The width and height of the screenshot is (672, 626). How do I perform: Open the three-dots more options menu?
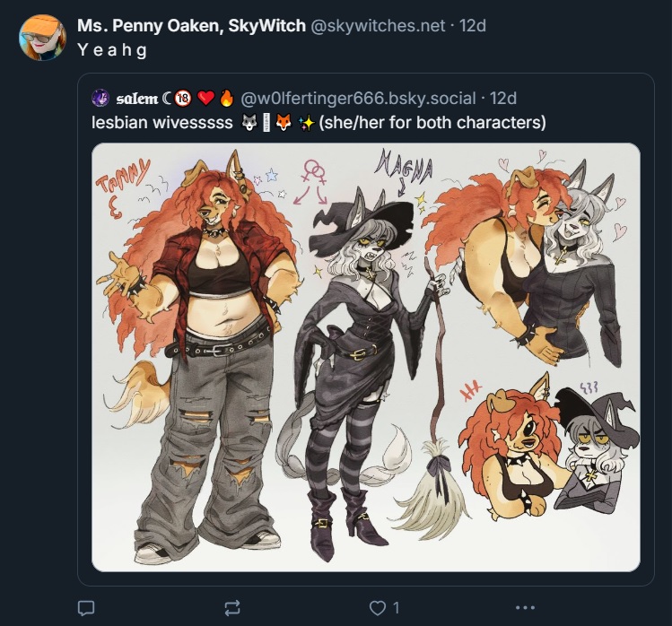point(525,607)
